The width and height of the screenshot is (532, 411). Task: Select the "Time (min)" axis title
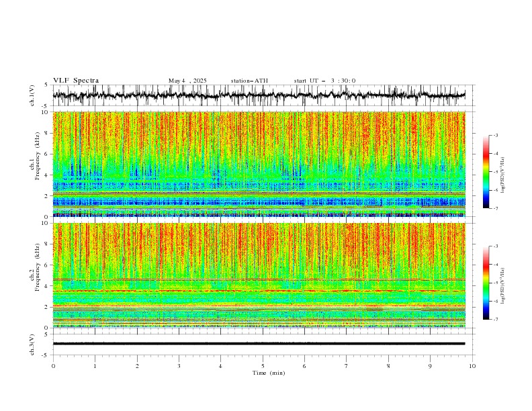click(269, 373)
